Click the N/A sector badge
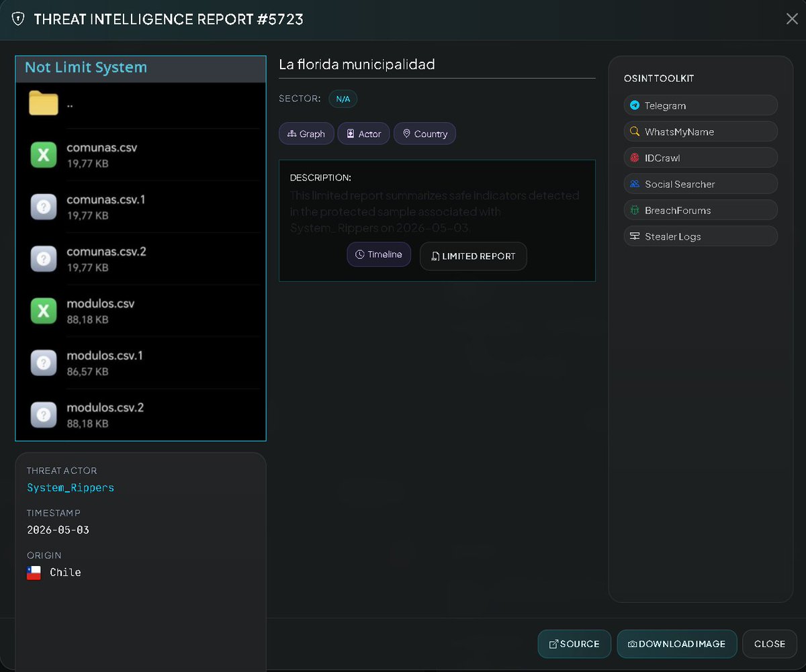 tap(343, 99)
